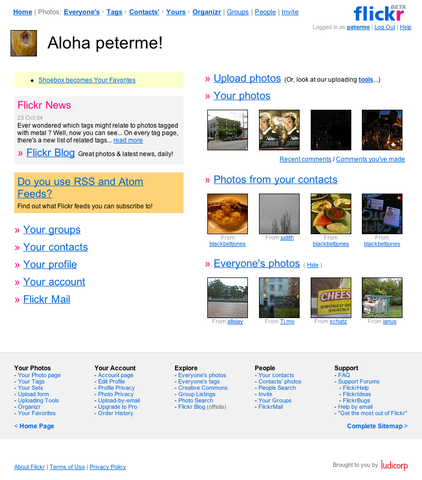Open the photo from janus
This screenshot has height=480, width=422.
pos(382,298)
